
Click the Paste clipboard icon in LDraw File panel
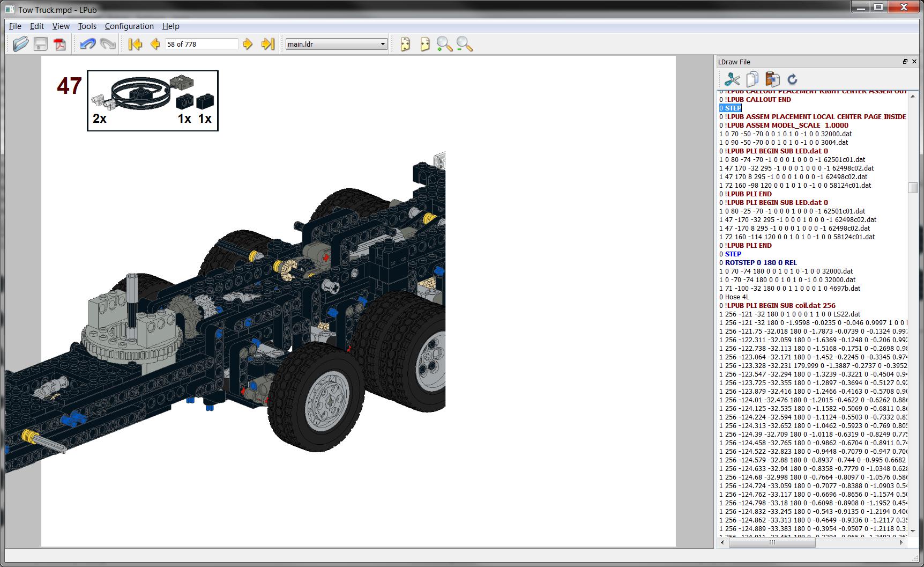[772, 79]
